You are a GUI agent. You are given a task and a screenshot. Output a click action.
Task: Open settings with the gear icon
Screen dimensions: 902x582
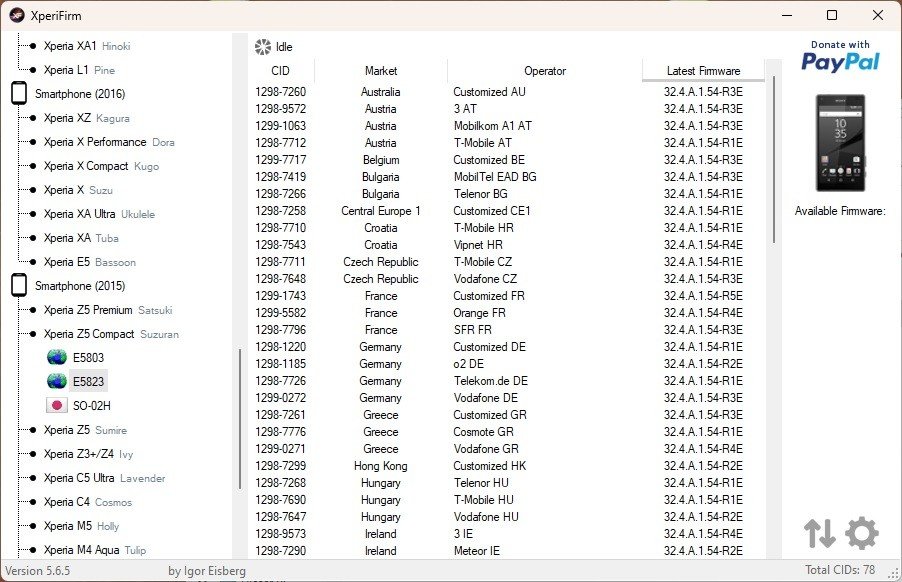click(x=861, y=533)
